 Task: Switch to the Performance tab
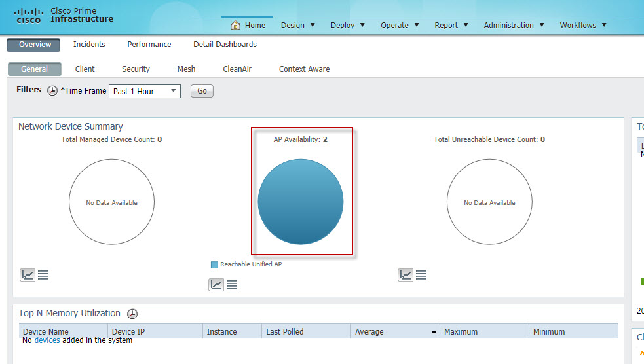149,45
